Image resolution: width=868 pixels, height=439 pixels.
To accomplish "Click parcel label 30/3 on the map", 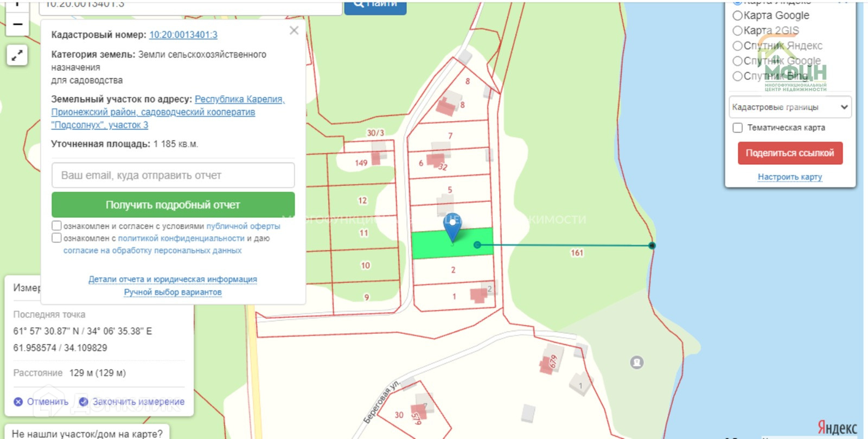I will tap(375, 133).
